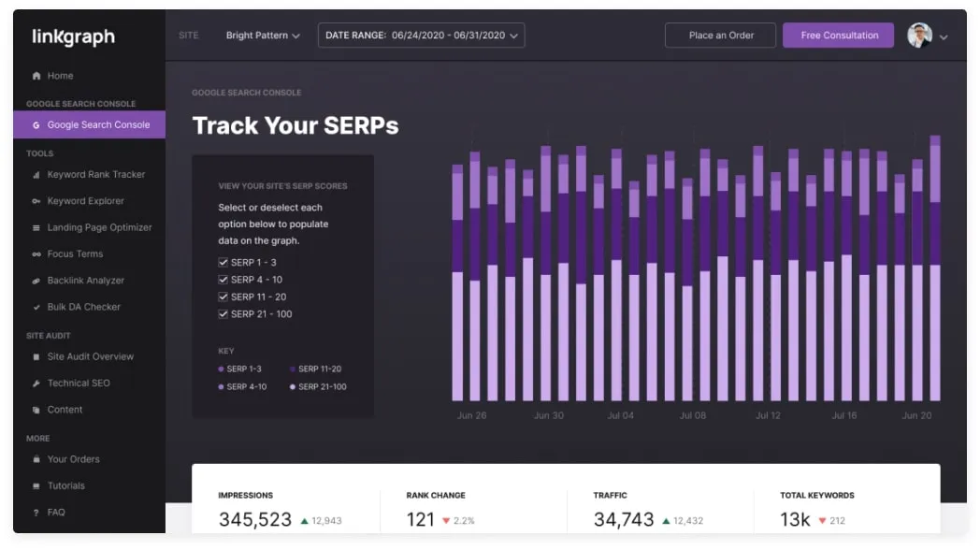Screen dimensions: 980x550
Task: Click the Home icon in sidebar
Action: (x=36, y=76)
